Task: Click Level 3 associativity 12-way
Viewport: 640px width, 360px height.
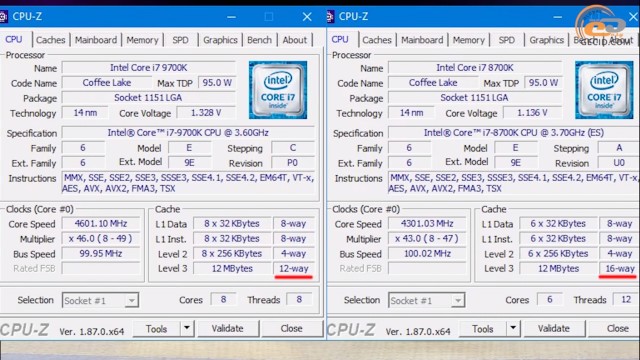Action: pos(293,269)
